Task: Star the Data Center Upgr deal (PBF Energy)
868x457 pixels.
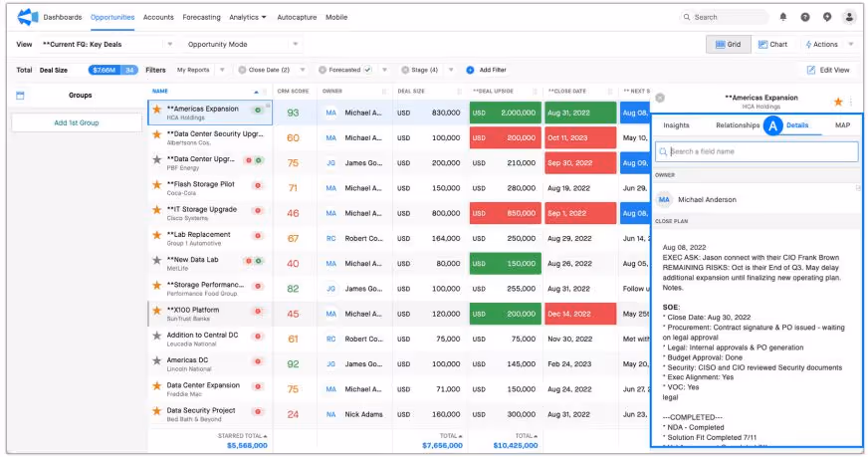Action: tap(157, 159)
